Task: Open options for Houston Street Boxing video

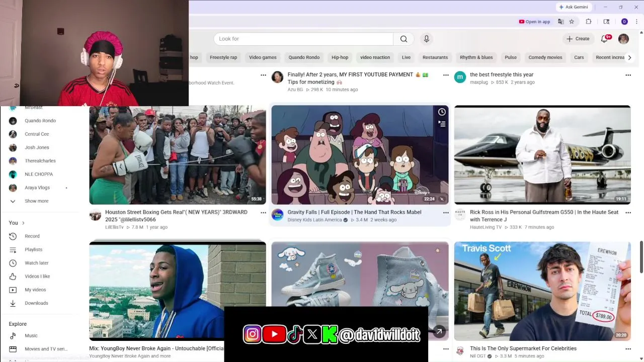Action: click(x=263, y=213)
